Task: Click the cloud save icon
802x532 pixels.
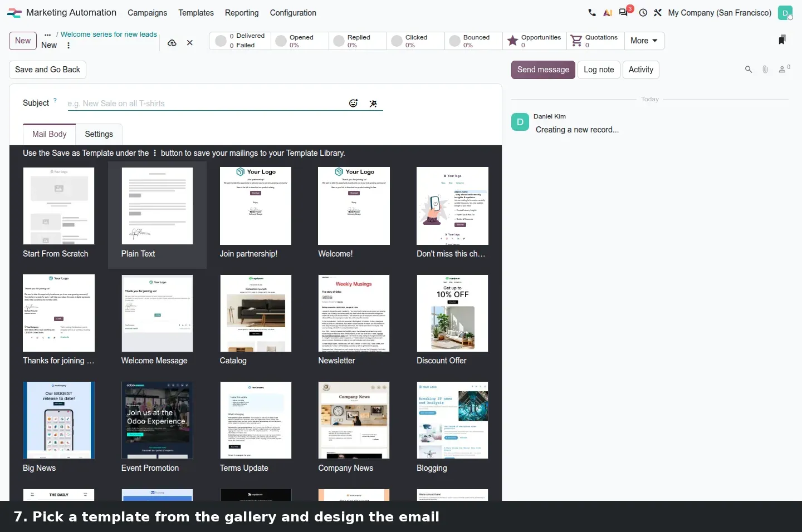Action: coord(172,42)
